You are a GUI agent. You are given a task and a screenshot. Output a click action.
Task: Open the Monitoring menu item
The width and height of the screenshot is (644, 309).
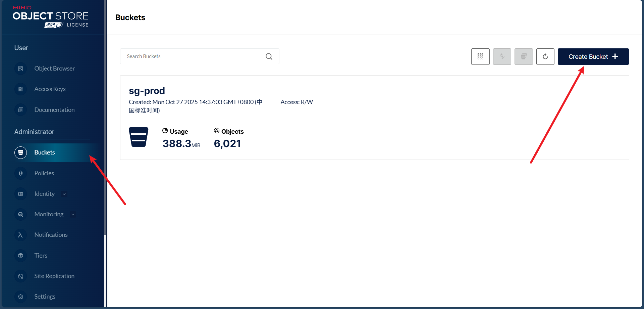[x=49, y=214]
